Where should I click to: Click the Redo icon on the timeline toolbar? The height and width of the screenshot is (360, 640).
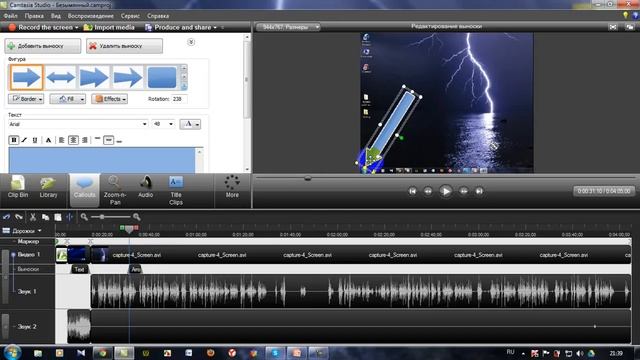pos(19,217)
